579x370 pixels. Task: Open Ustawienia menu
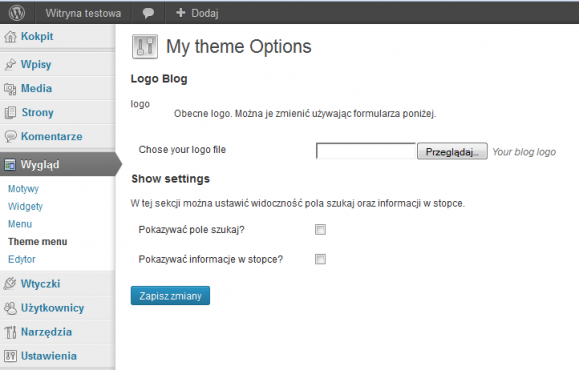pyautogui.click(x=49, y=356)
